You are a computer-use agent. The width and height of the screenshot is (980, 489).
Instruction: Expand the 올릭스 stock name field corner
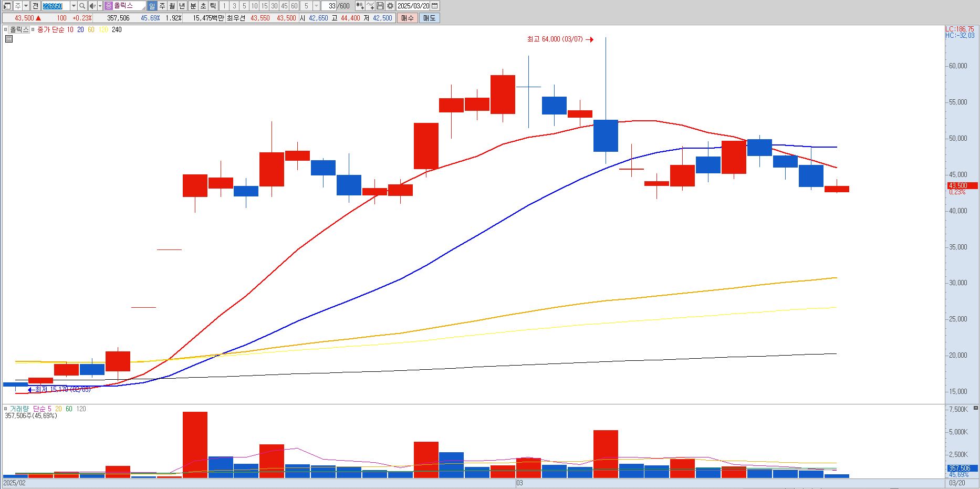coord(143,8)
